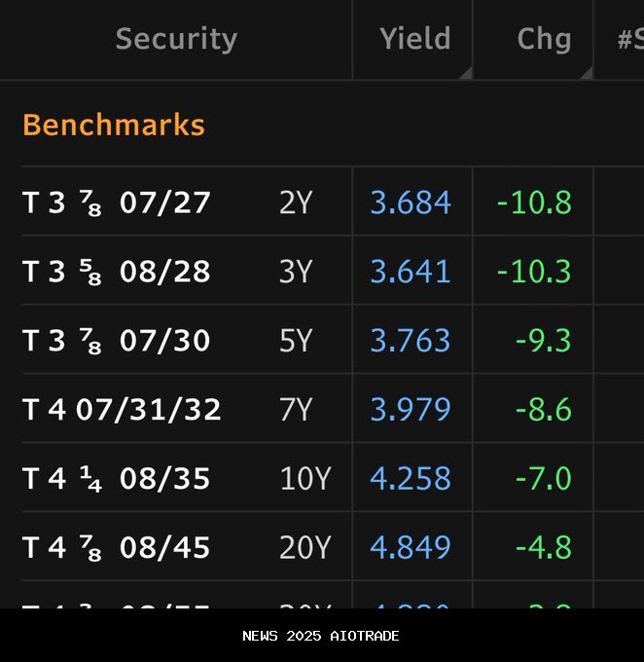
Task: Pick the 4.849 yield on 20Y
Action: point(411,548)
